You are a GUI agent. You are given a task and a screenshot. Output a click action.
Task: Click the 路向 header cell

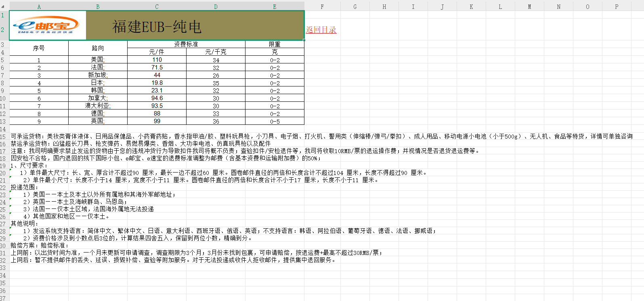(98, 48)
